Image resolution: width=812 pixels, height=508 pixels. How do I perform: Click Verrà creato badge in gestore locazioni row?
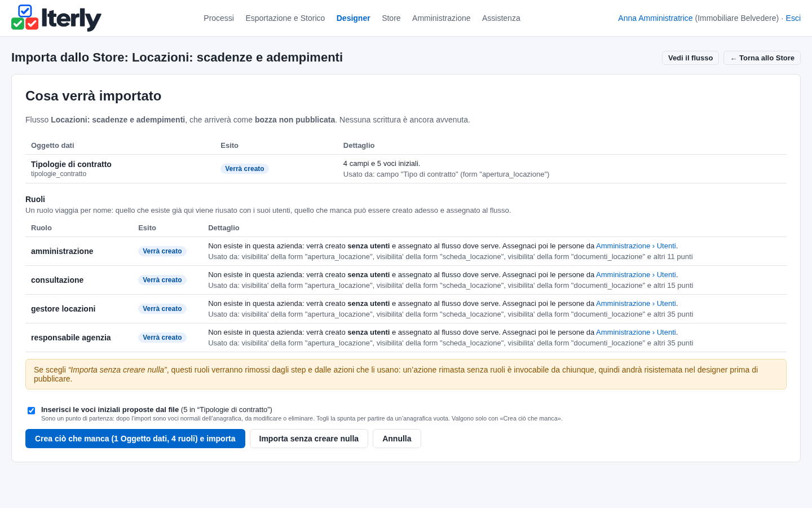click(x=162, y=309)
